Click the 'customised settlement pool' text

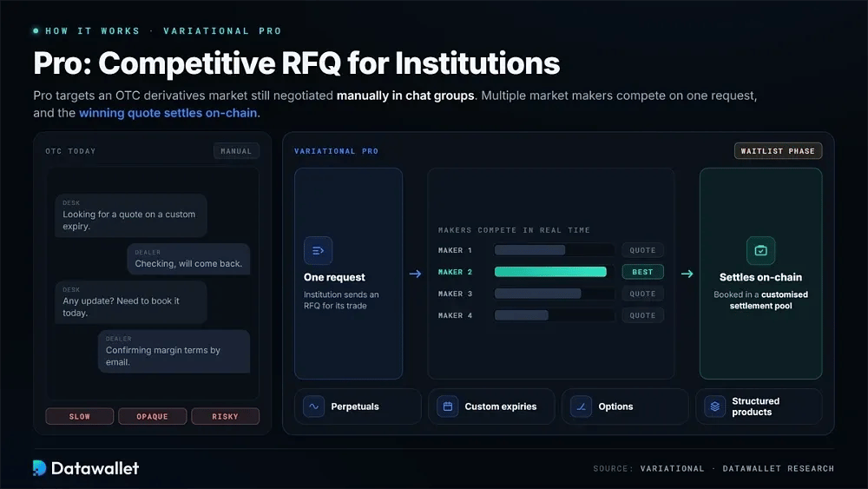[768, 301]
